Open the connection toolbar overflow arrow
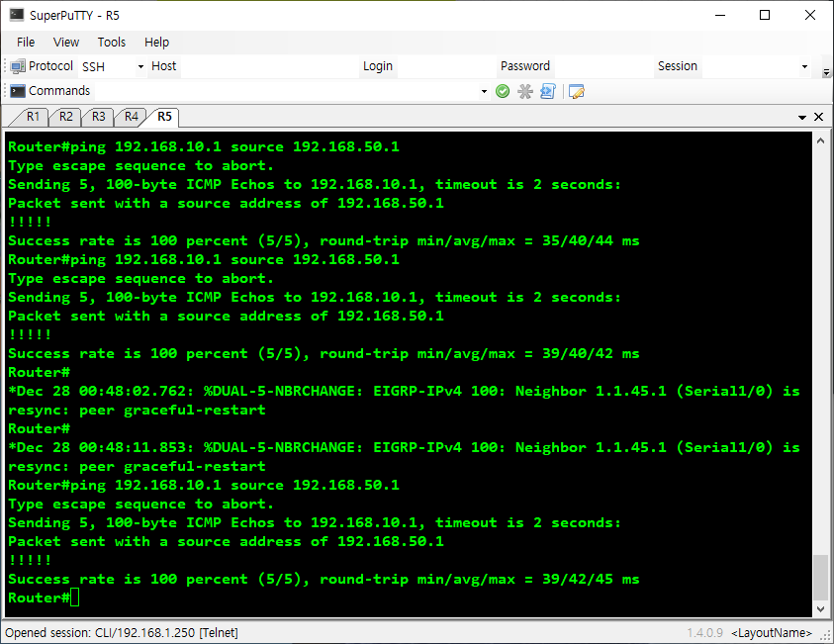Viewport: 834px width, 644px height. coord(826,72)
